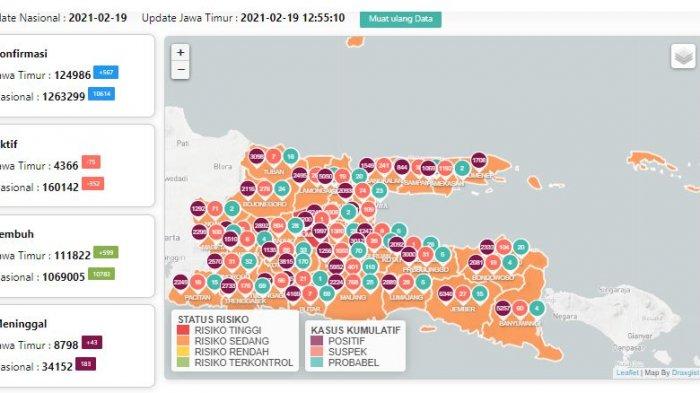Click Situbondo's probabel marker 20
Viewport: 700px width, 393px height.
[521, 247]
